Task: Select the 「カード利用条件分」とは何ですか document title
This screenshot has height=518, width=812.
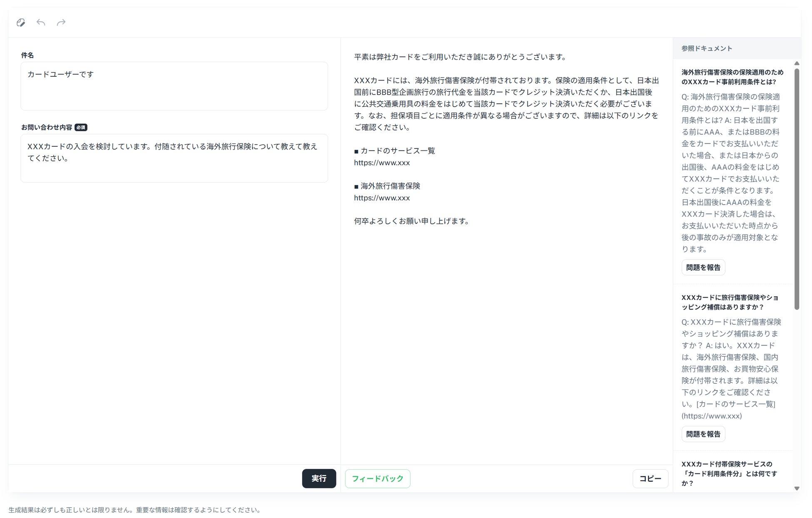Action: click(729, 473)
